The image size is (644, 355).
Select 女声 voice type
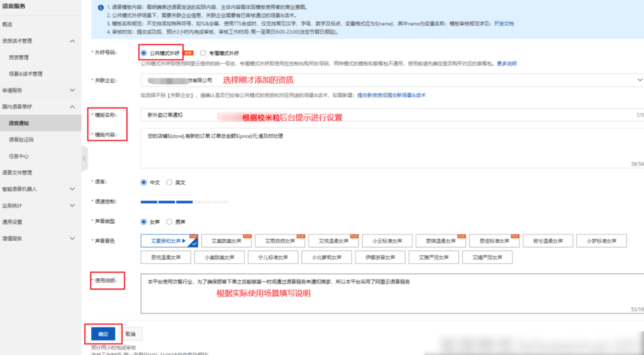[x=143, y=222]
